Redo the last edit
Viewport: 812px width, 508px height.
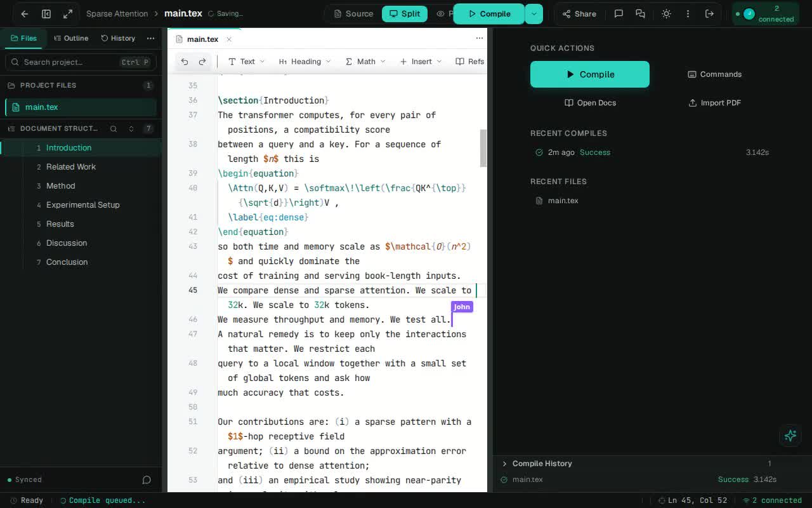click(202, 62)
